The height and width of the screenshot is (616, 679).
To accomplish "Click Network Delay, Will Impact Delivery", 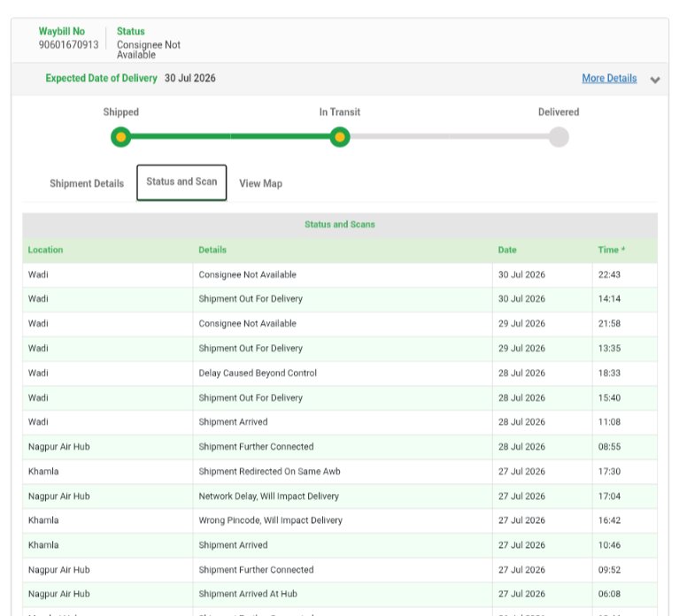I will [x=268, y=497].
